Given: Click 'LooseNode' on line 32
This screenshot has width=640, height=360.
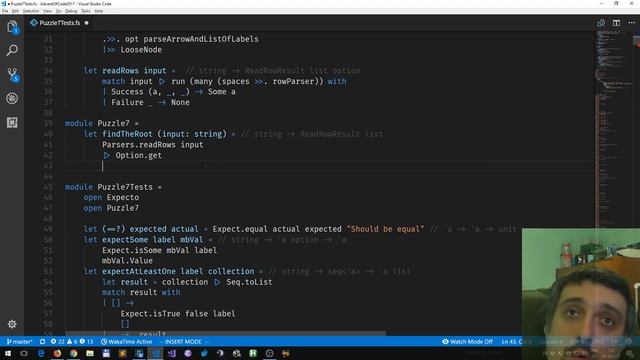Looking at the screenshot, I should [141, 49].
